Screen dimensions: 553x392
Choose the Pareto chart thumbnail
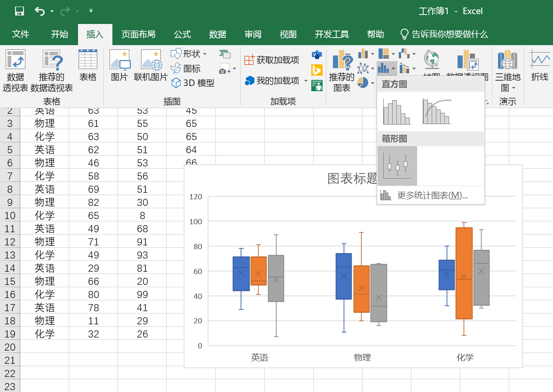[x=436, y=112]
